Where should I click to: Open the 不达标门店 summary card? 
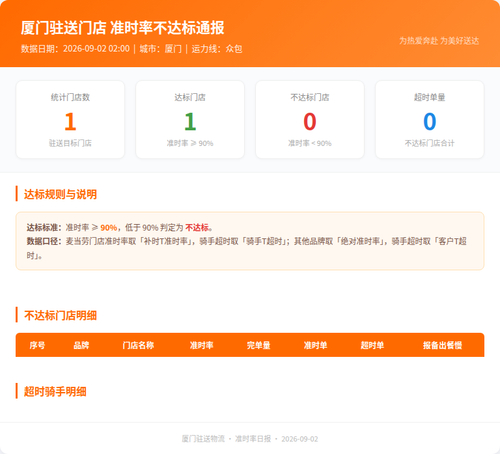point(310,119)
